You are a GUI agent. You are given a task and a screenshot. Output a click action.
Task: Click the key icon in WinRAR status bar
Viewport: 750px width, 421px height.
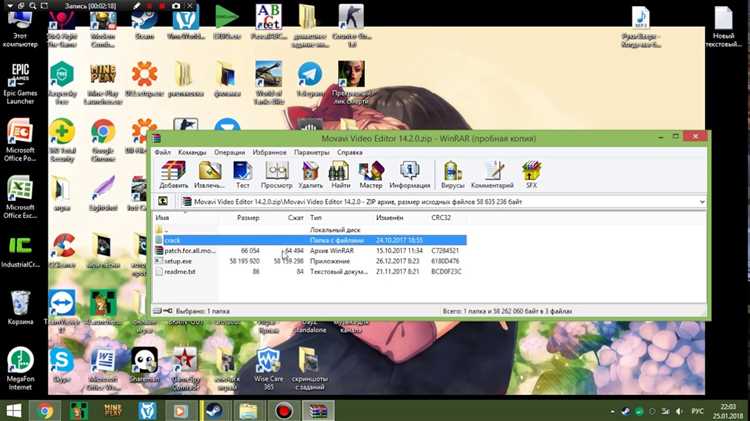pos(168,311)
